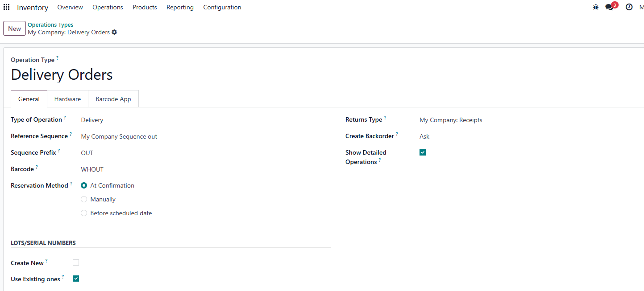Open the Operations menu
Viewport: 644px width, 291px height.
[x=108, y=7]
